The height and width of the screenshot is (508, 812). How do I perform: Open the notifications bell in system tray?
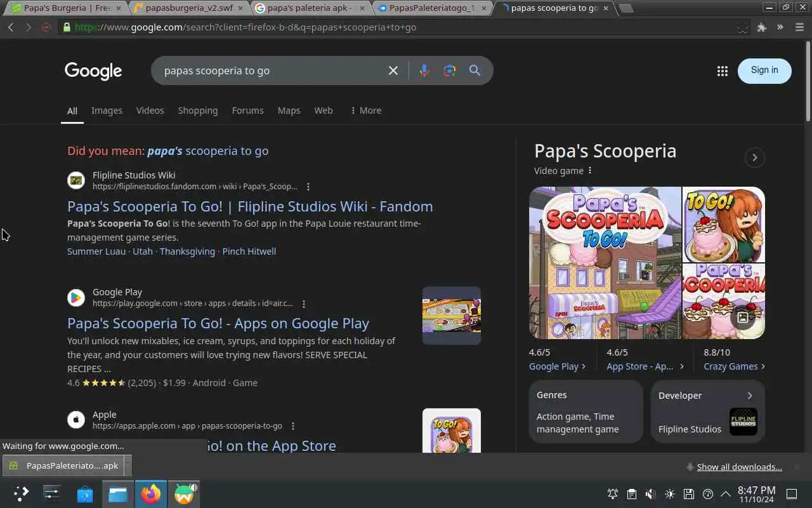[613, 494]
